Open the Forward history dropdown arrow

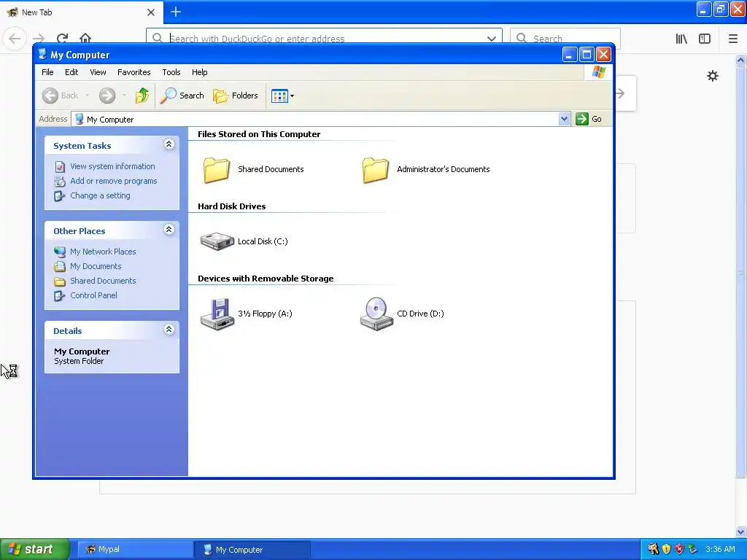point(124,96)
